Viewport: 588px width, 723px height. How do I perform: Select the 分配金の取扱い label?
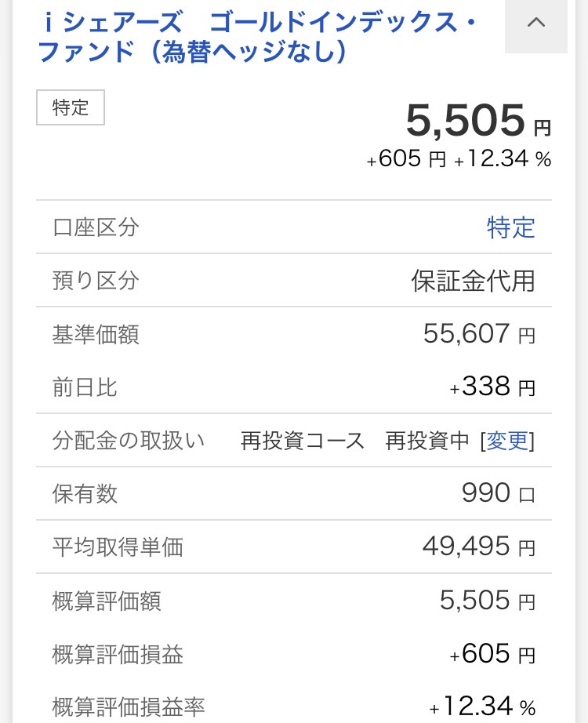tap(128, 441)
